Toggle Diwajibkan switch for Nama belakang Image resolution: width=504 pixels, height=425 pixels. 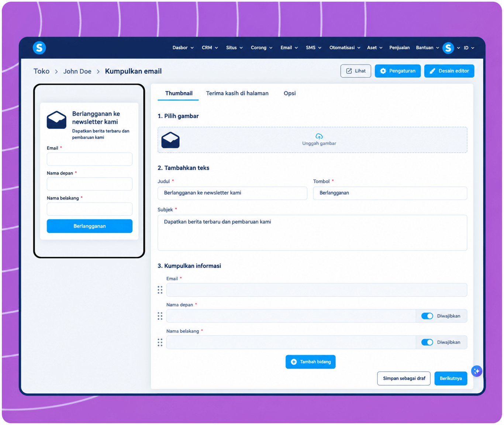coord(427,342)
